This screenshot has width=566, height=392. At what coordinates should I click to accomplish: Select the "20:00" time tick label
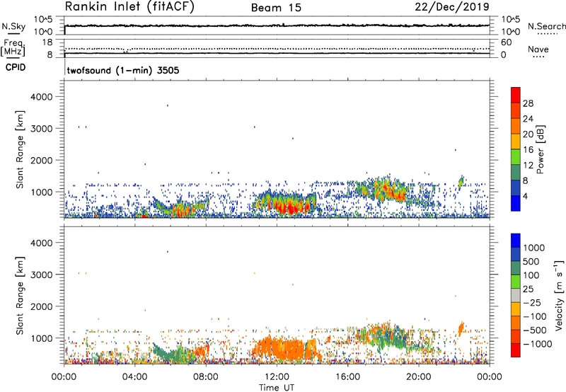pos(419,377)
